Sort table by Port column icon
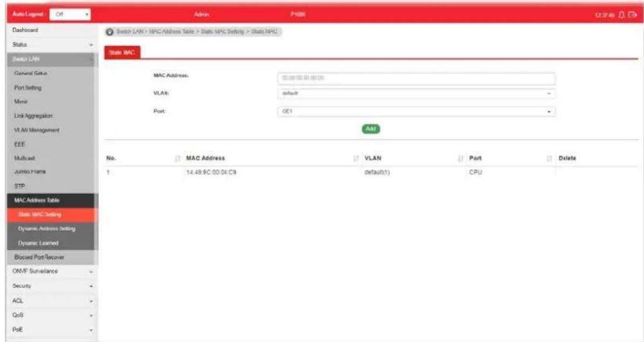This screenshot has width=644, height=342. (x=549, y=158)
